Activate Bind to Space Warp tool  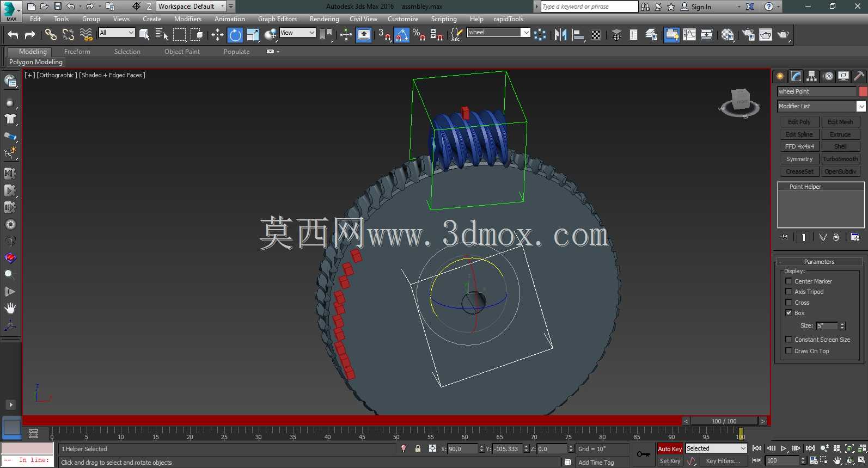point(85,35)
